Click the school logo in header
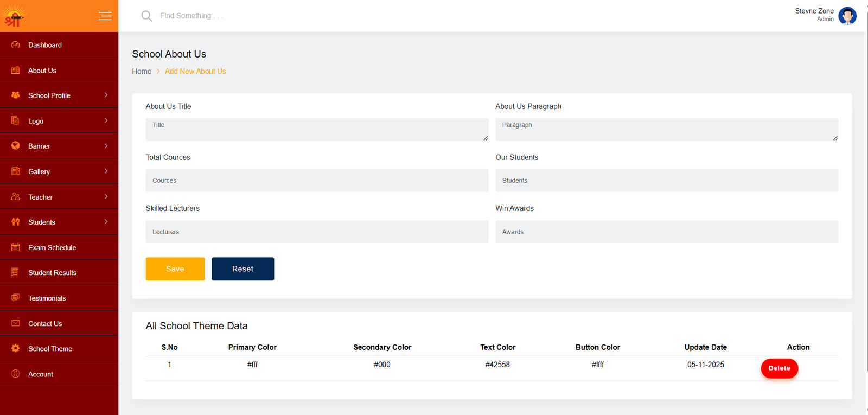Viewport: 868px width, 415px height. tap(14, 16)
